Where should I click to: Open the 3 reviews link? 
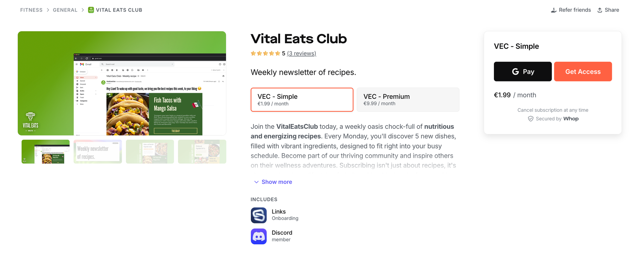pos(301,53)
